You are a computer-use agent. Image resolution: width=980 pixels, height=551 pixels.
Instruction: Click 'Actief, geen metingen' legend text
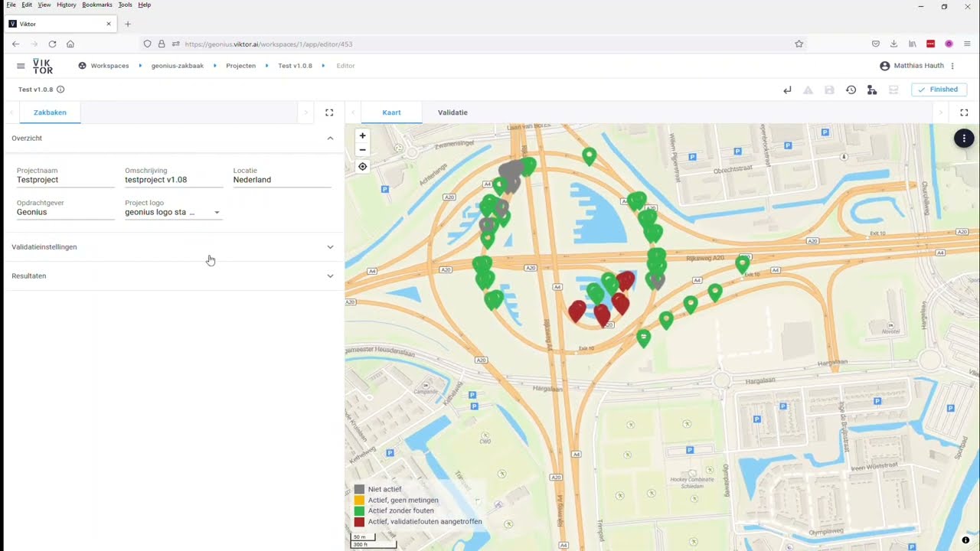tap(403, 500)
